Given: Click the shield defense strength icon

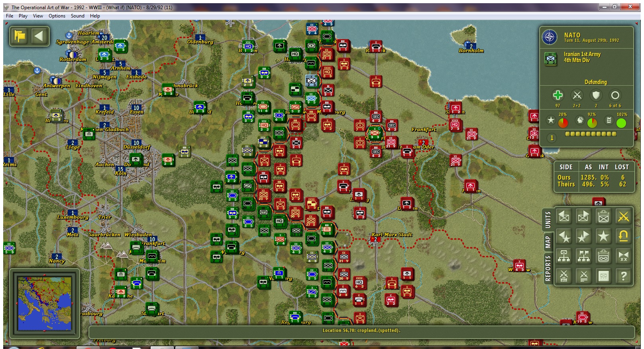Looking at the screenshot, I should click(x=596, y=95).
